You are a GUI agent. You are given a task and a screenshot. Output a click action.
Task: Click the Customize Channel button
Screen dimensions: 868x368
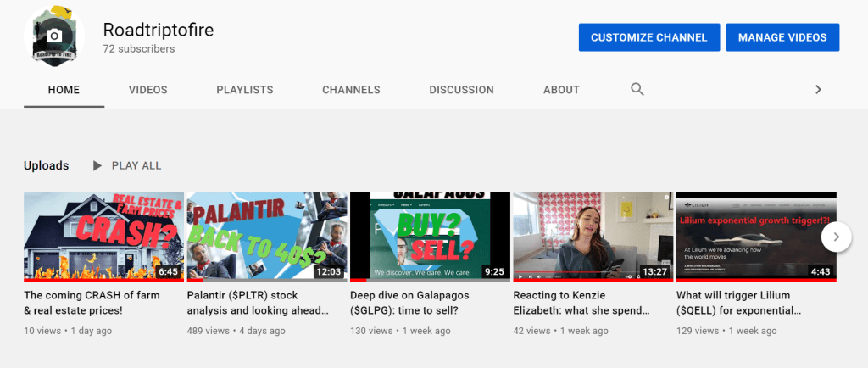point(648,37)
